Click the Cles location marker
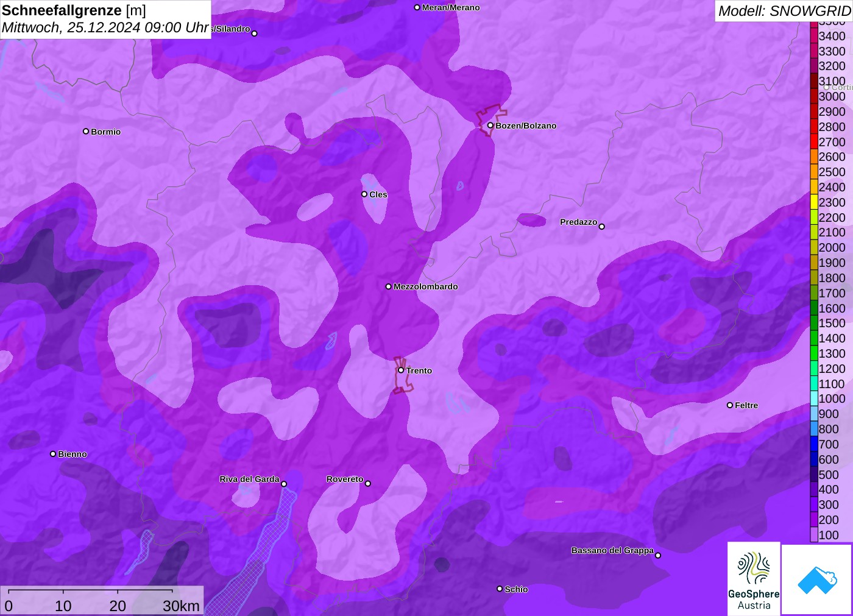853x616 pixels. pyautogui.click(x=364, y=194)
